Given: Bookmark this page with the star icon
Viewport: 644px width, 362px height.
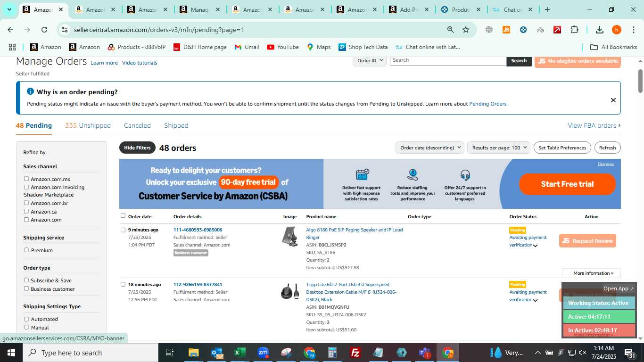Looking at the screenshot, I should coord(466,30).
